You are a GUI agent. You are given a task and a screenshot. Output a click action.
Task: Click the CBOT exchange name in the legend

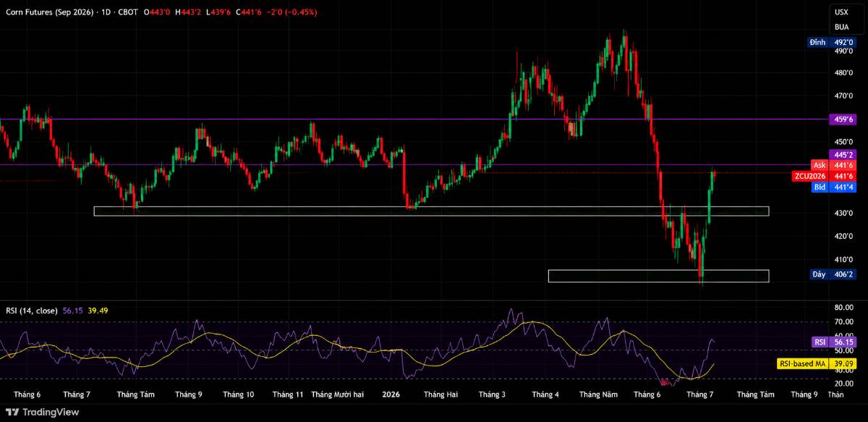[x=127, y=12]
